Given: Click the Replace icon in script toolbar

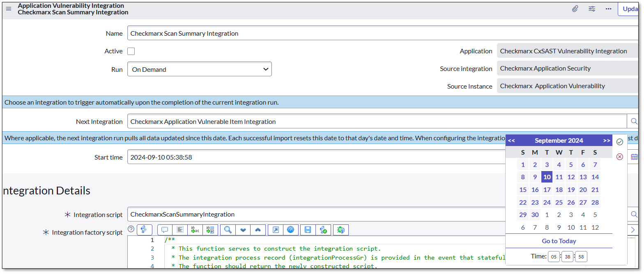Looking at the screenshot, I should [195, 230].
